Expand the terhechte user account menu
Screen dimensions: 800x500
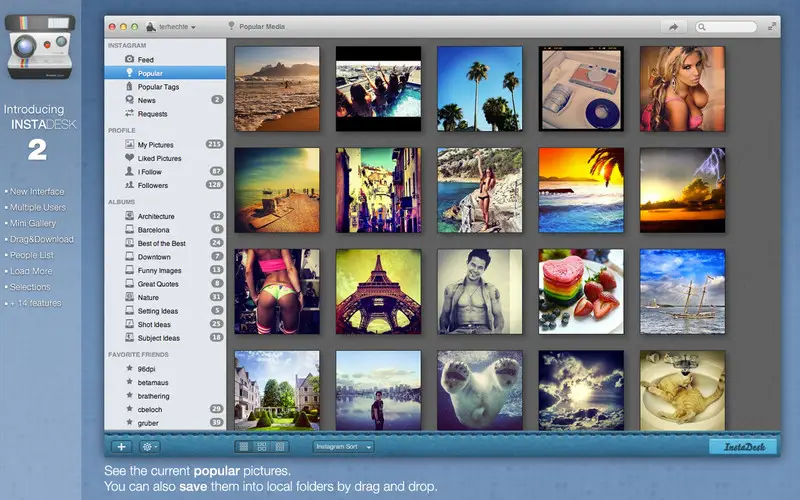[171, 27]
